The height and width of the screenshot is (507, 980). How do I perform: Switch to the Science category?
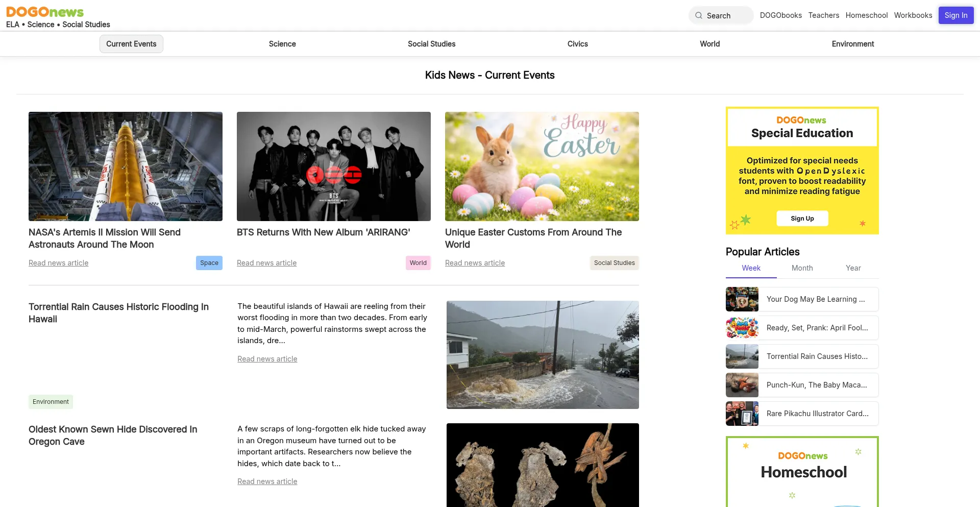(x=282, y=44)
